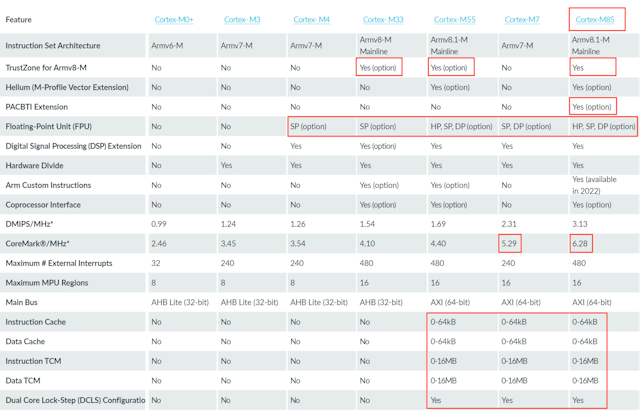The height and width of the screenshot is (410, 640).
Task: Open the Cortex-M0+ column header link
Action: click(174, 19)
